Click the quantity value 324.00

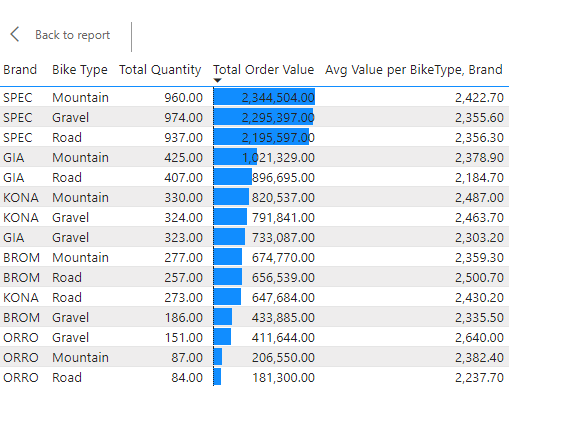pos(183,218)
